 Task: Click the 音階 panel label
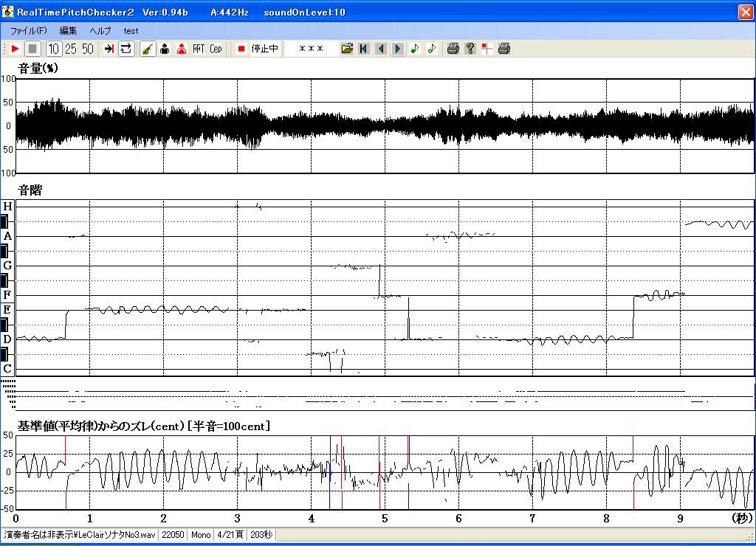point(30,190)
